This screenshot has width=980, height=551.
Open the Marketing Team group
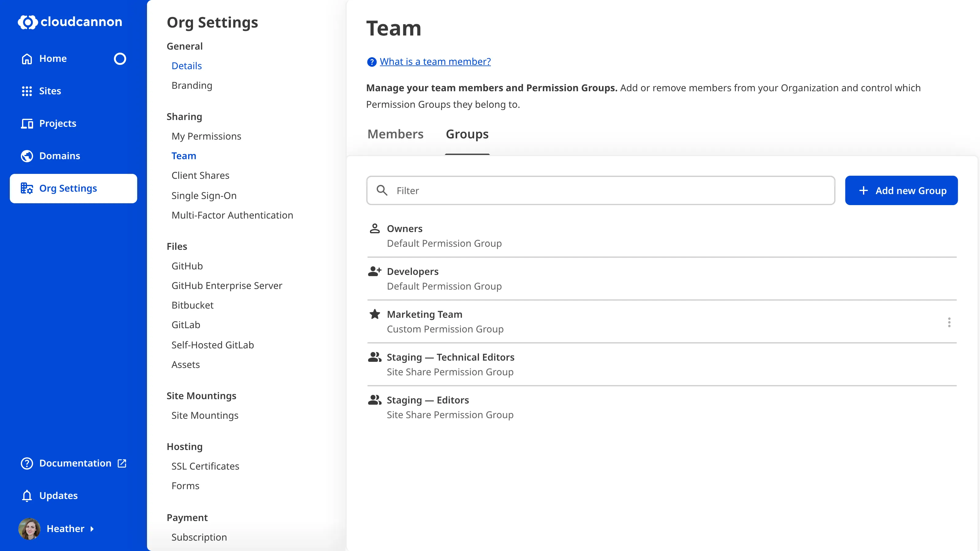coord(662,322)
